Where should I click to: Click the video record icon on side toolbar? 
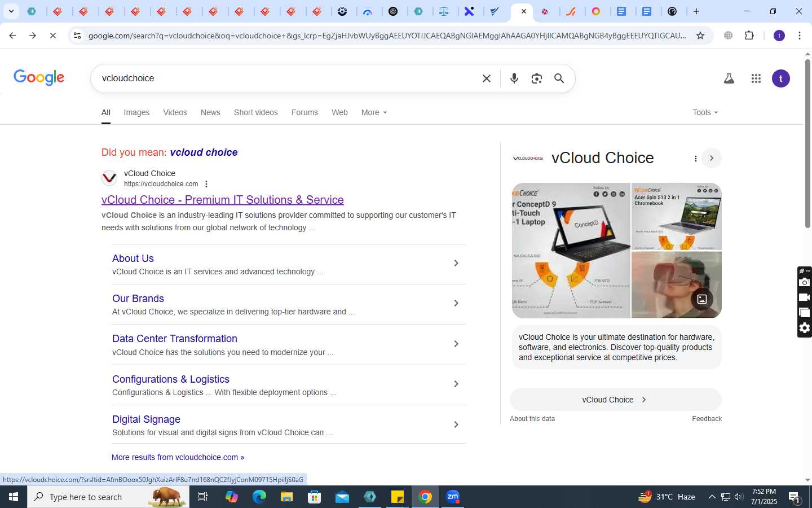coord(805,297)
